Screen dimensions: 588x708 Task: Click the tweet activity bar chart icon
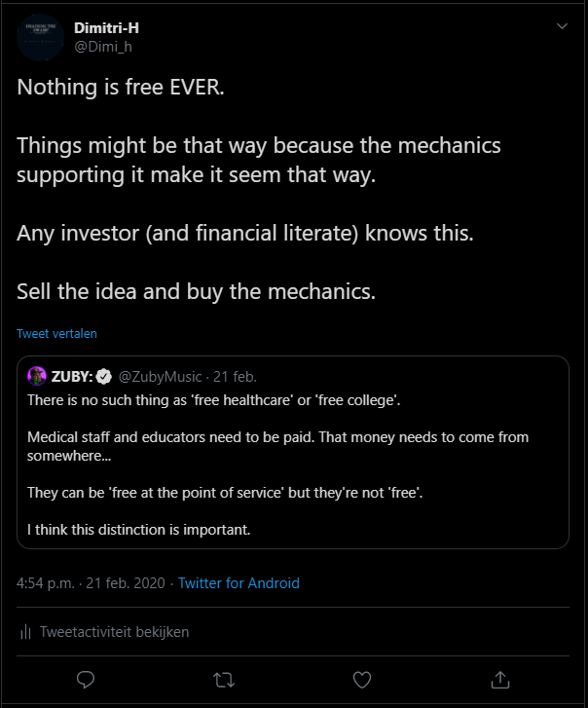coord(26,632)
